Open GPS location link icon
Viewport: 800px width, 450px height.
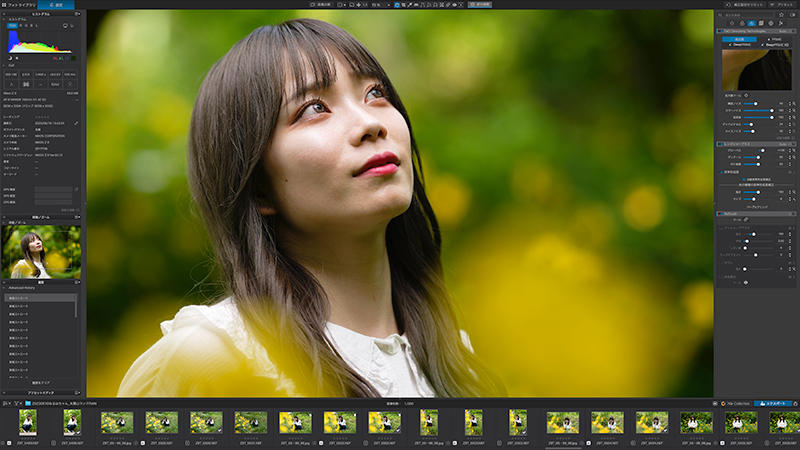pos(76,189)
